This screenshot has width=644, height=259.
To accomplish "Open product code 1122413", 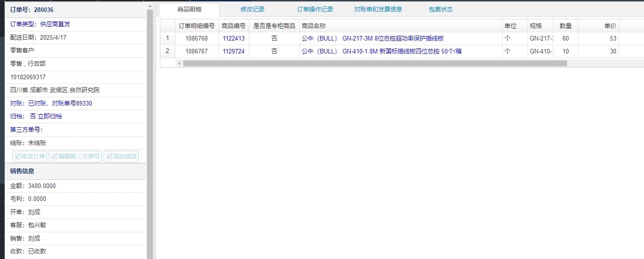I will [234, 39].
